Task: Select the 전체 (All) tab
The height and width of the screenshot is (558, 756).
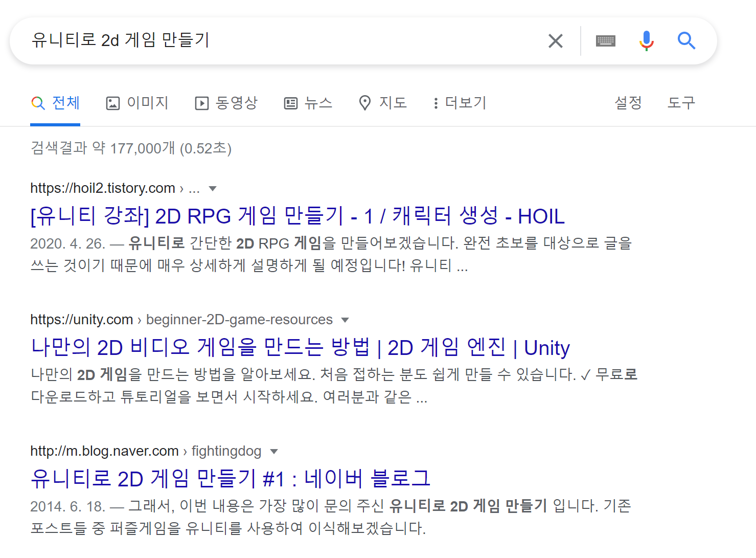Action: pos(55,103)
